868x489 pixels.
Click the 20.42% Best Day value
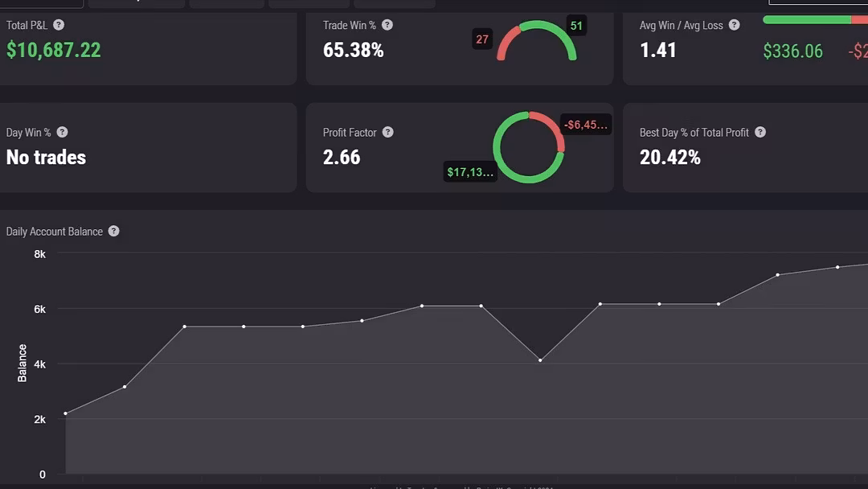[x=669, y=157]
